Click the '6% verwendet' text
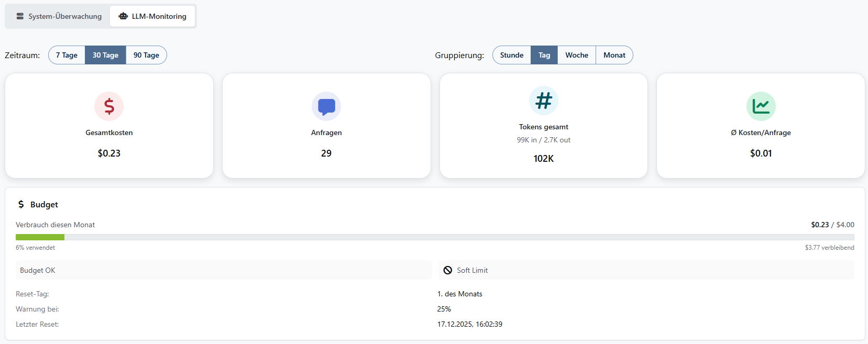868x344 pixels. 35,248
